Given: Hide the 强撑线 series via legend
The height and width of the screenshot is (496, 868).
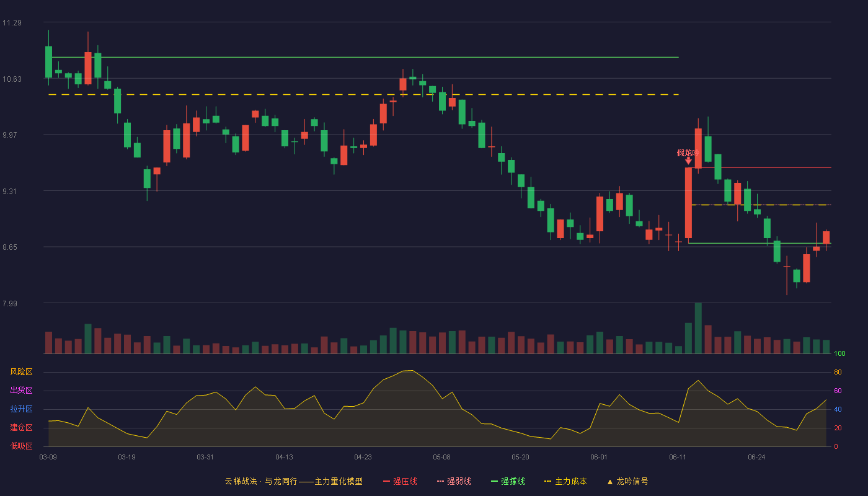Looking at the screenshot, I should tap(508, 481).
